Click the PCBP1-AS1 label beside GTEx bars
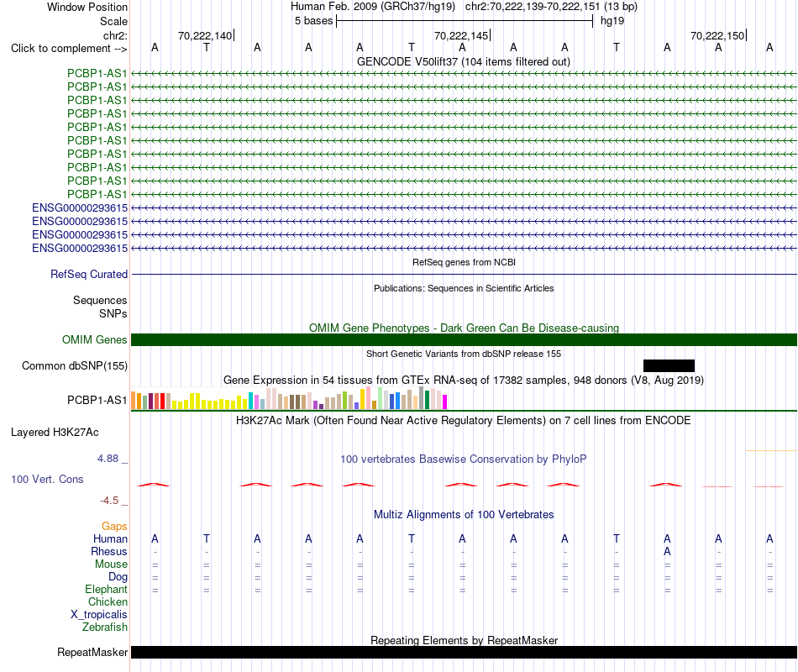Image resolution: width=798 pixels, height=672 pixels. tap(97, 400)
